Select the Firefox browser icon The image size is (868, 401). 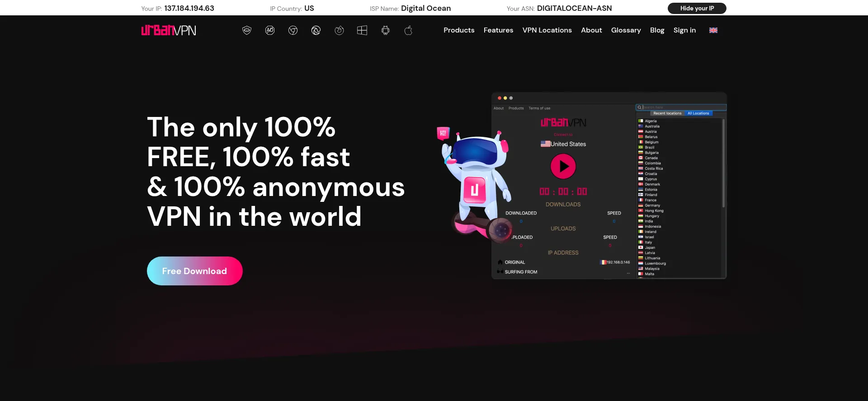pyautogui.click(x=339, y=30)
